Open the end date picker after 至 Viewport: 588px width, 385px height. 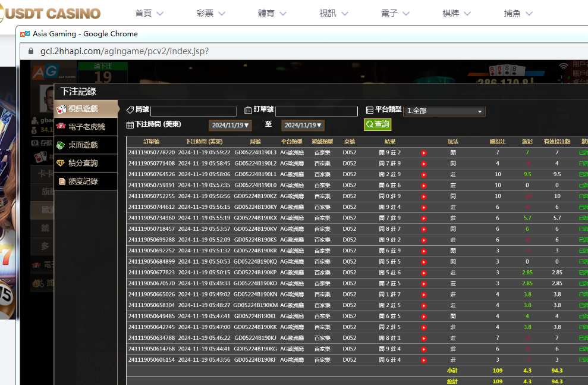303,125
